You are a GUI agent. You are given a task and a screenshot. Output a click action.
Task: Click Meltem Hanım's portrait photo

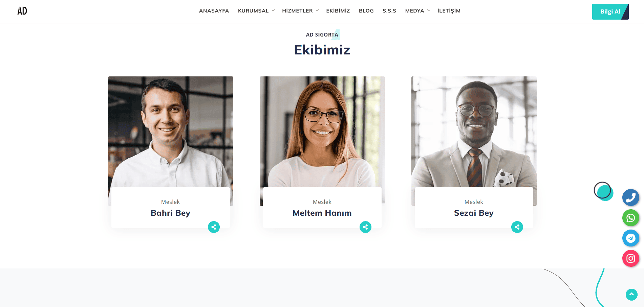click(x=322, y=132)
